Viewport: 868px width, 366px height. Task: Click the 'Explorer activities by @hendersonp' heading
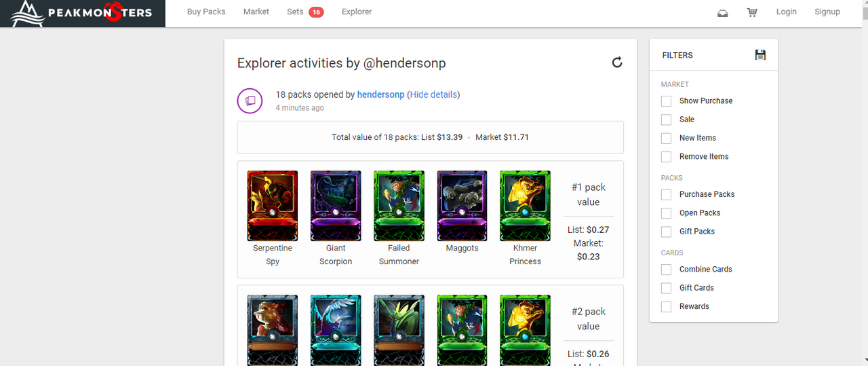coord(341,63)
